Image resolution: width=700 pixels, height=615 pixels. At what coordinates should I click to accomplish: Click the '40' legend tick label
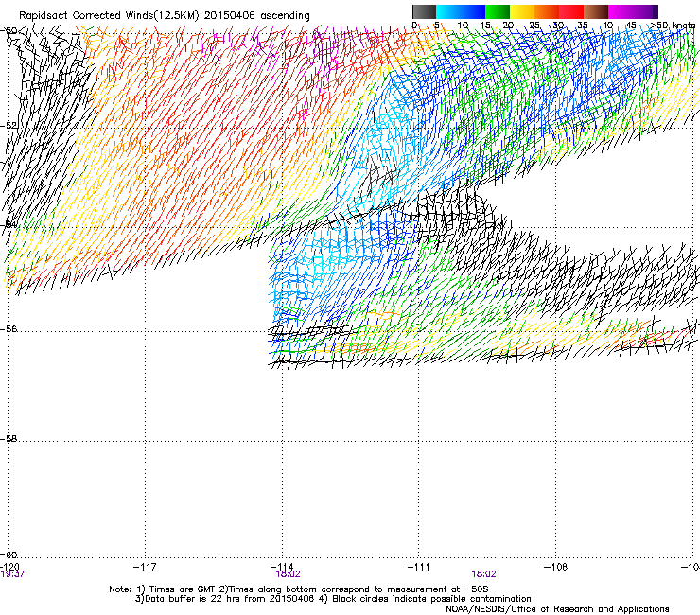tap(607, 26)
